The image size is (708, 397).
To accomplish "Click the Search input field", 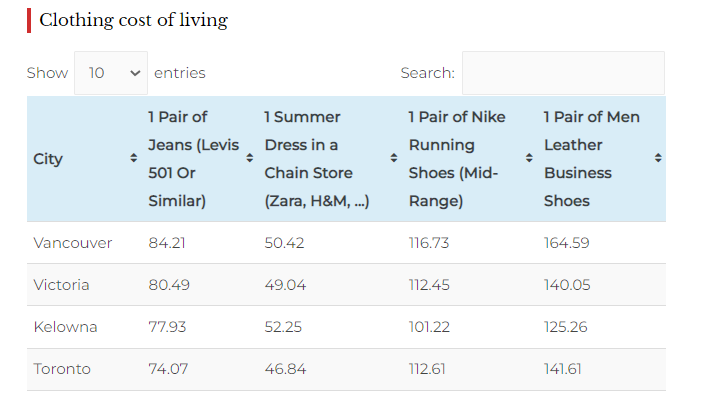I will (563, 73).
